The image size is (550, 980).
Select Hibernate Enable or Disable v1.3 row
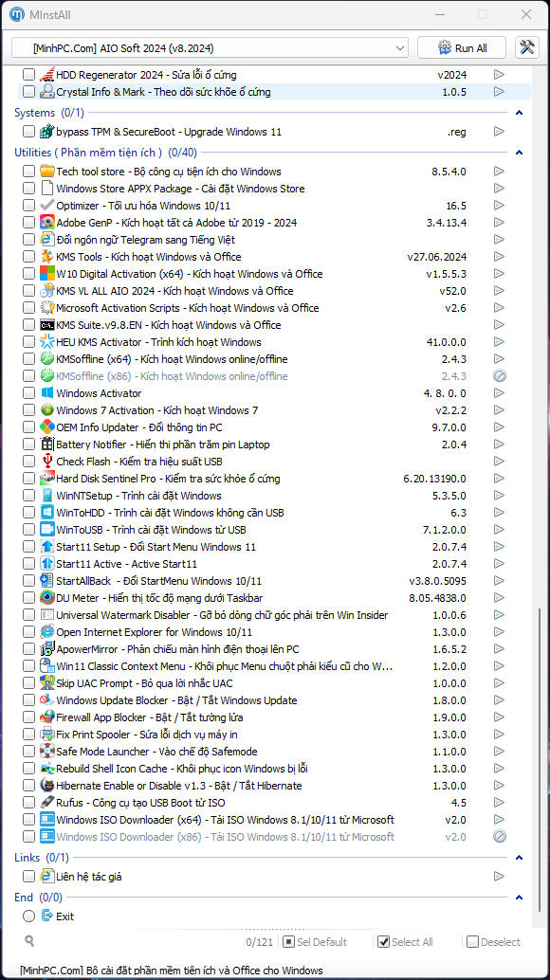178,786
